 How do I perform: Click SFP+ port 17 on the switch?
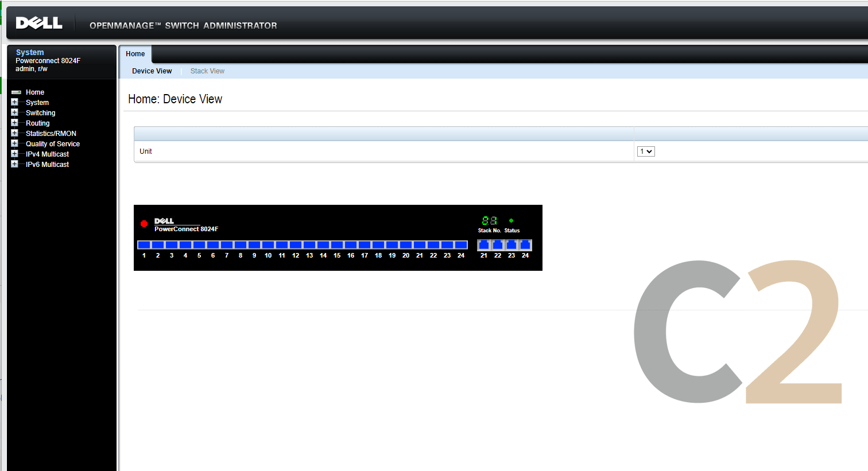coord(365,245)
